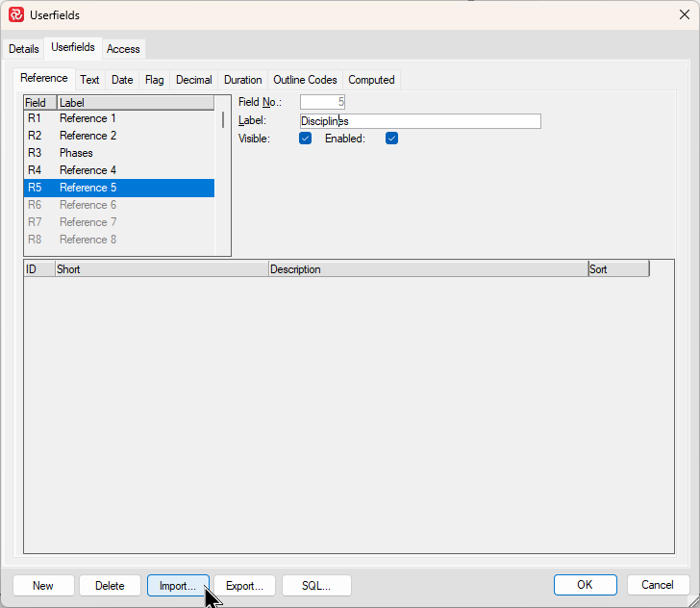Click the Export... button
The height and width of the screenshot is (608, 700).
tap(244, 586)
